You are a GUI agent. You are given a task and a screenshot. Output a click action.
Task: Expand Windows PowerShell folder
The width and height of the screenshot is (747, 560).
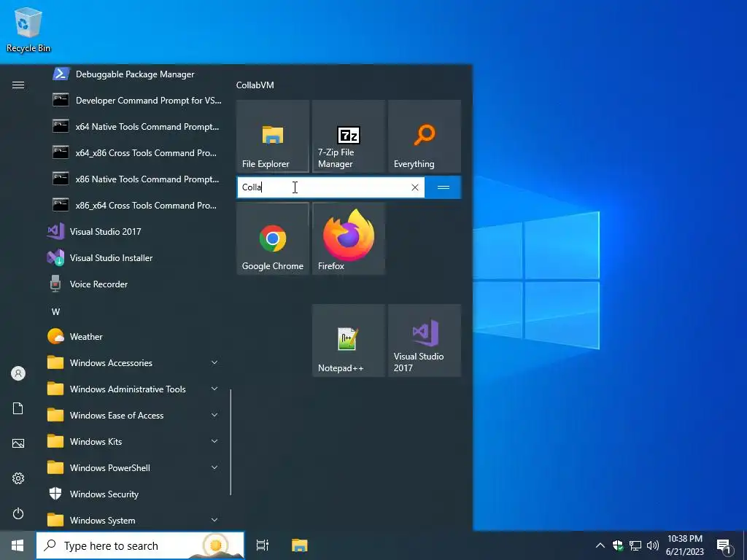pyautogui.click(x=136, y=467)
